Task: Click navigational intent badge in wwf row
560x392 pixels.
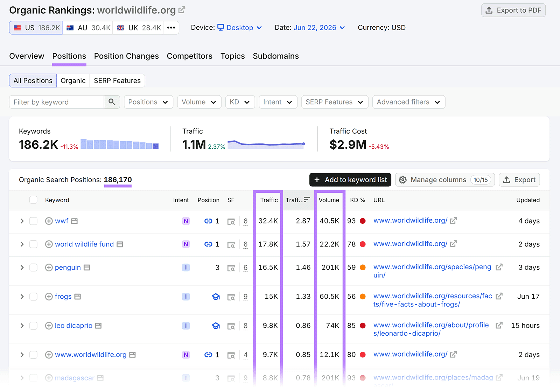Action: pos(186,221)
